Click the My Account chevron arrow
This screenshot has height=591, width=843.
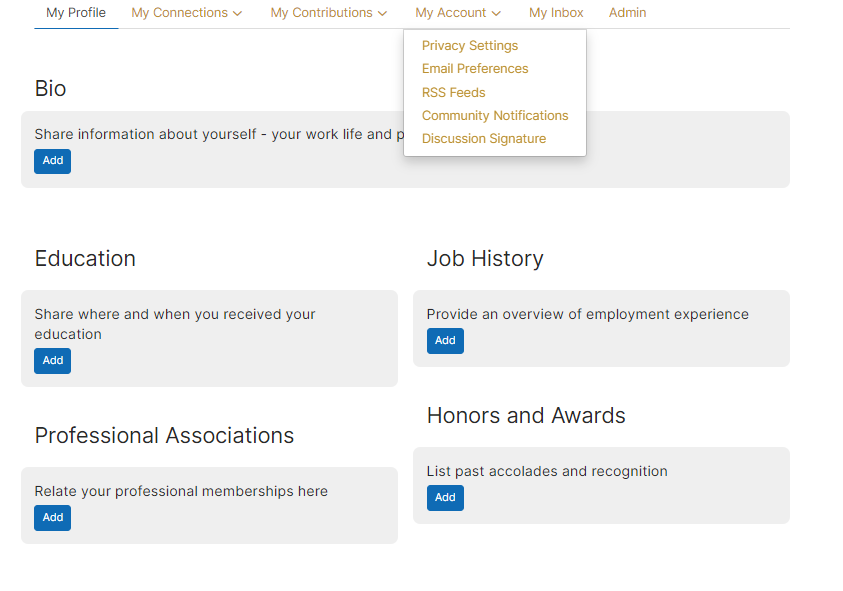[497, 14]
